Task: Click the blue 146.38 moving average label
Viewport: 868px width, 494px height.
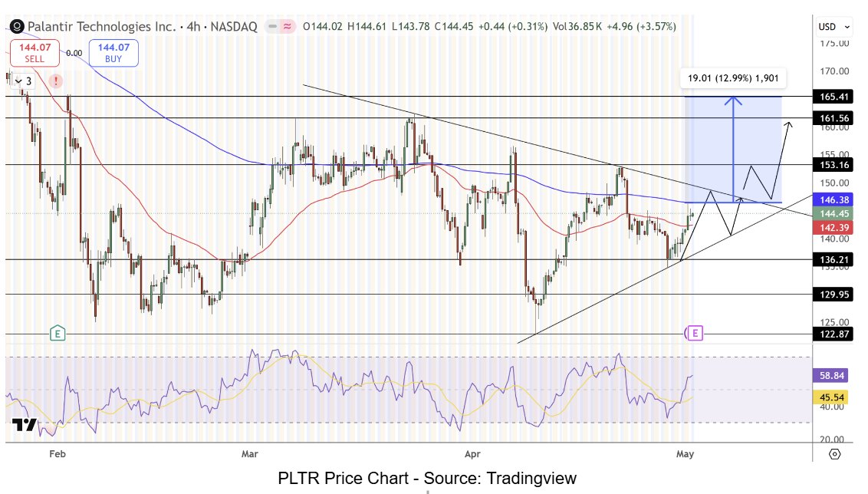Action: [x=833, y=200]
